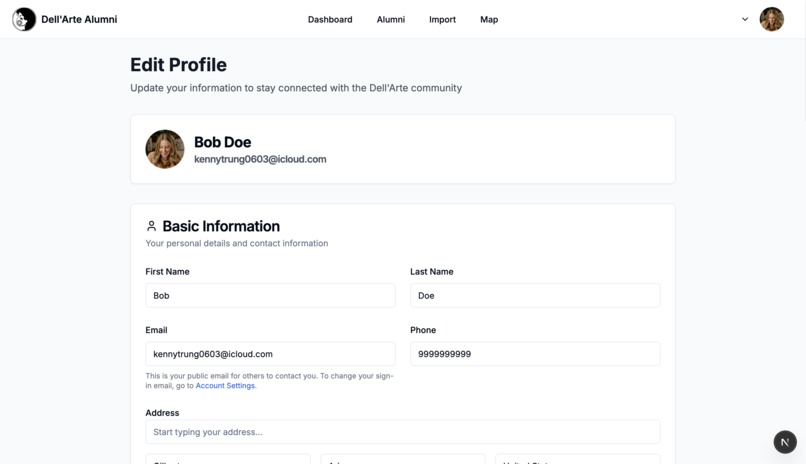Screen dimensions: 806x464
Task: Click the Dell'Arte logo icon
Action: point(24,20)
